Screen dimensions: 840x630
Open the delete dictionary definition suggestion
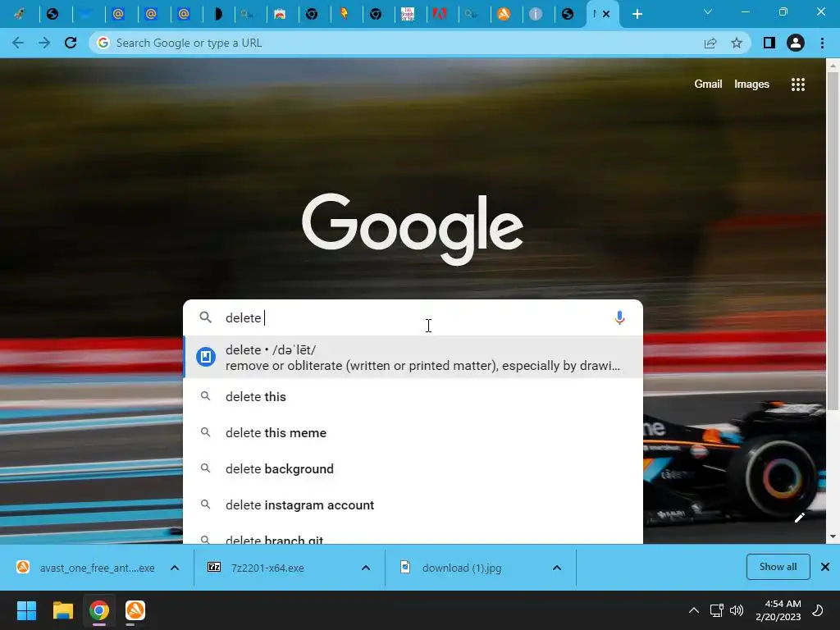click(413, 358)
